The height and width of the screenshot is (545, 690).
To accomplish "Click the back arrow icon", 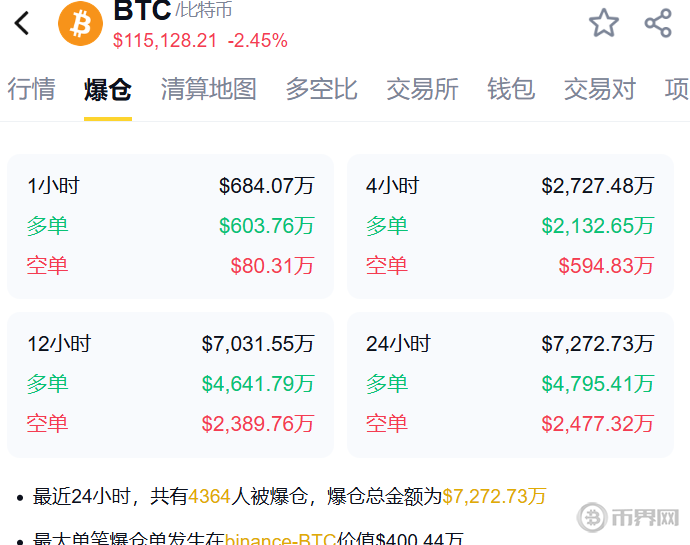I will pyautogui.click(x=23, y=22).
